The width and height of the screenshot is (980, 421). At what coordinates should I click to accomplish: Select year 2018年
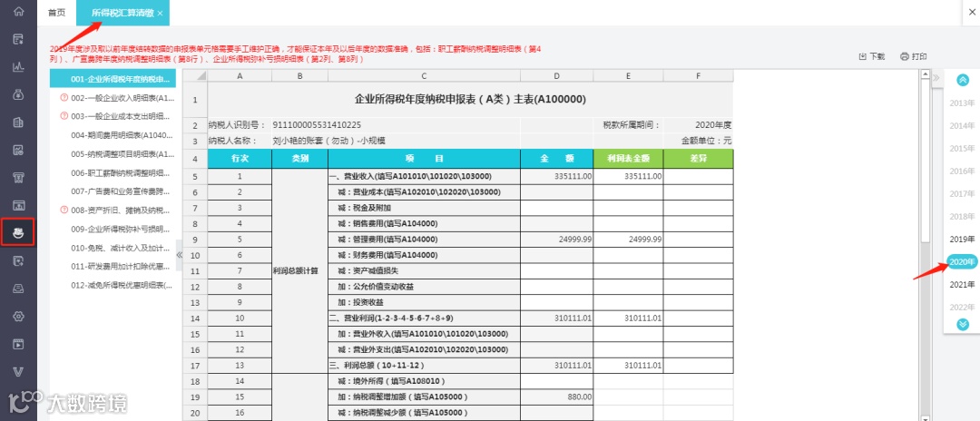point(963,216)
